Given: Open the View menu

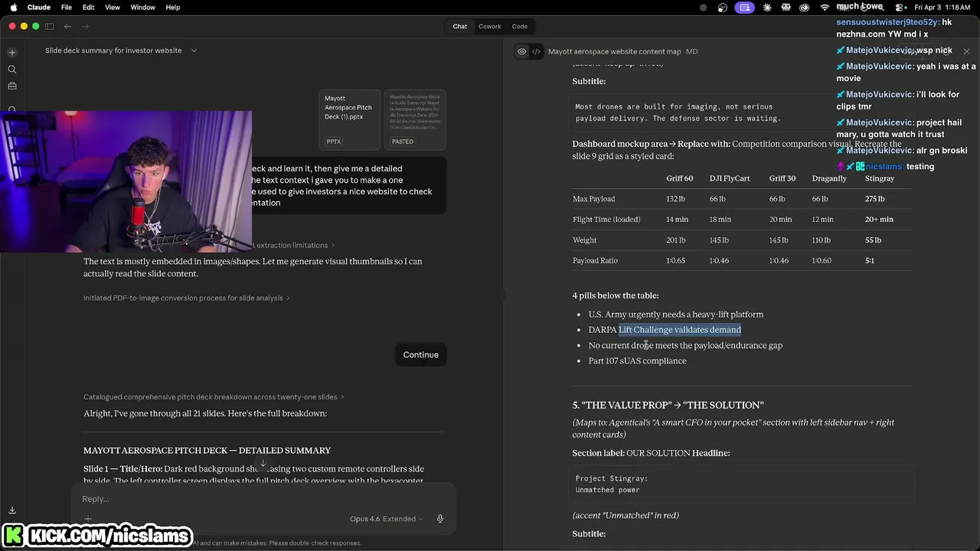Looking at the screenshot, I should coord(113,7).
